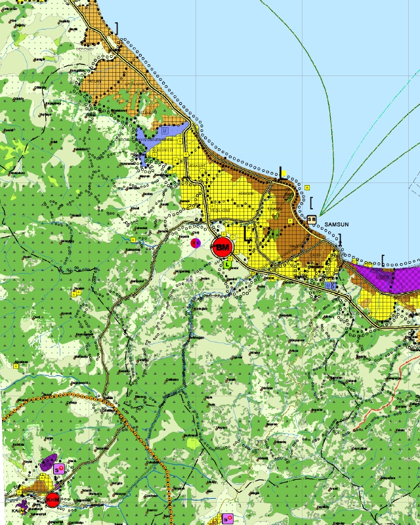Click the yellow marker on the coastal pier

click(x=283, y=171)
